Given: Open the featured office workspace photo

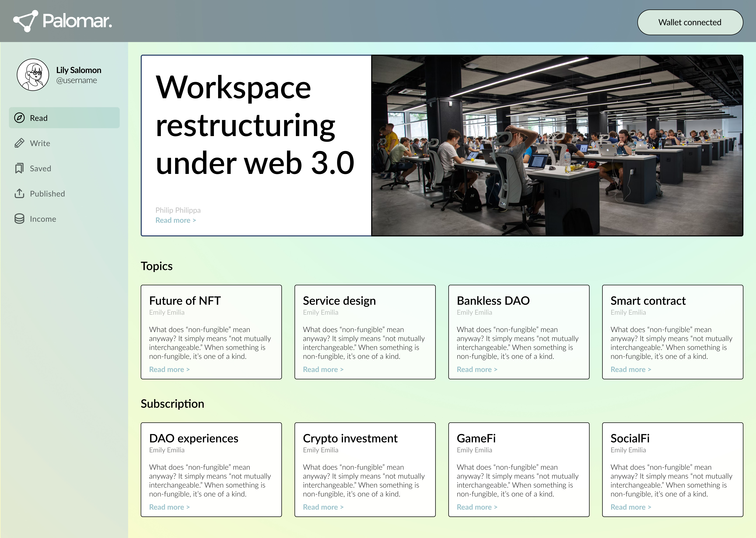Looking at the screenshot, I should pyautogui.click(x=557, y=145).
